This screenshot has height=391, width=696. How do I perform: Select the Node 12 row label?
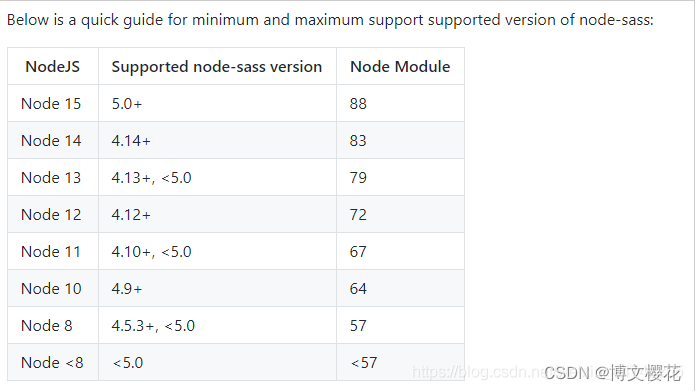coord(51,214)
